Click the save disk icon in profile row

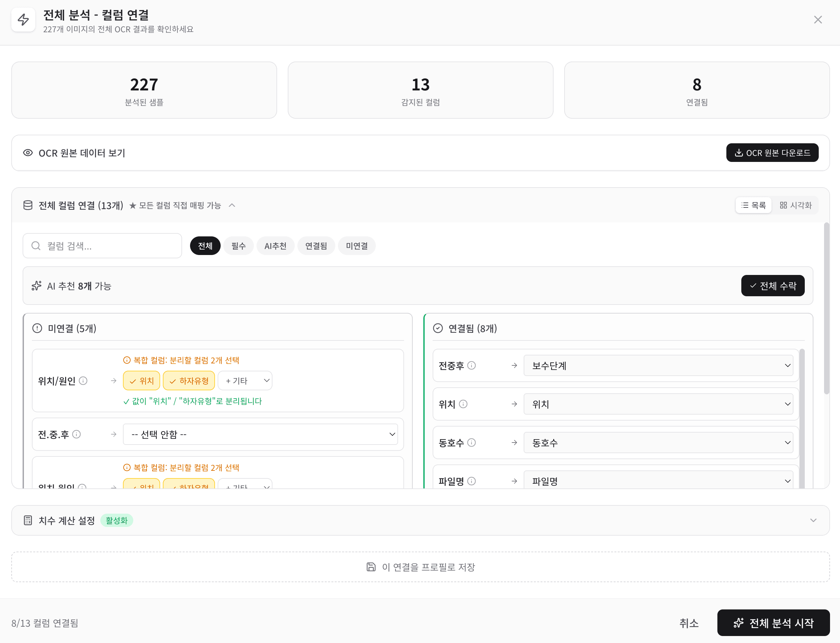click(x=371, y=567)
